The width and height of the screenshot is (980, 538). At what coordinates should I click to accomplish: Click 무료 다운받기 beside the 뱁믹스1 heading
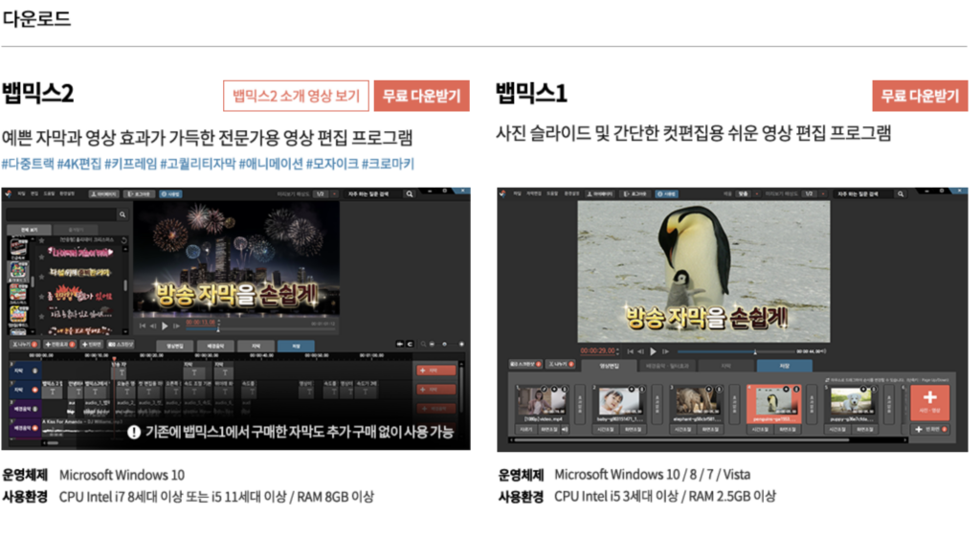coord(920,96)
